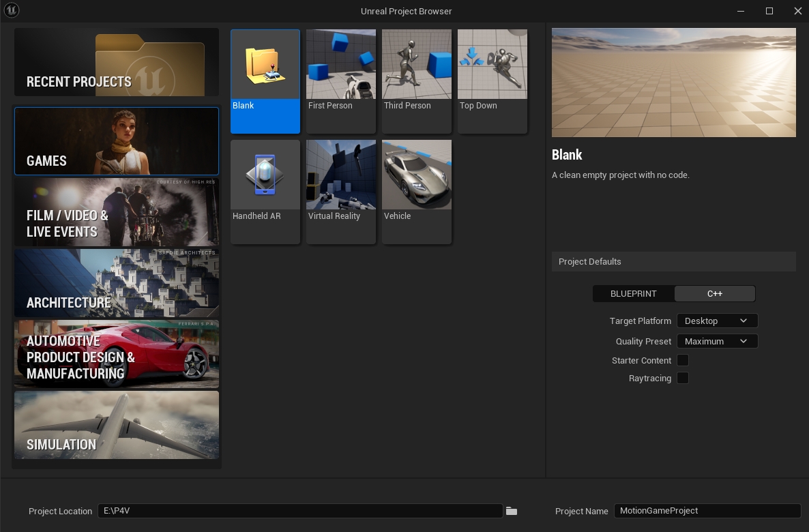This screenshot has width=809, height=532.
Task: Select the Blank project template
Action: (x=265, y=80)
